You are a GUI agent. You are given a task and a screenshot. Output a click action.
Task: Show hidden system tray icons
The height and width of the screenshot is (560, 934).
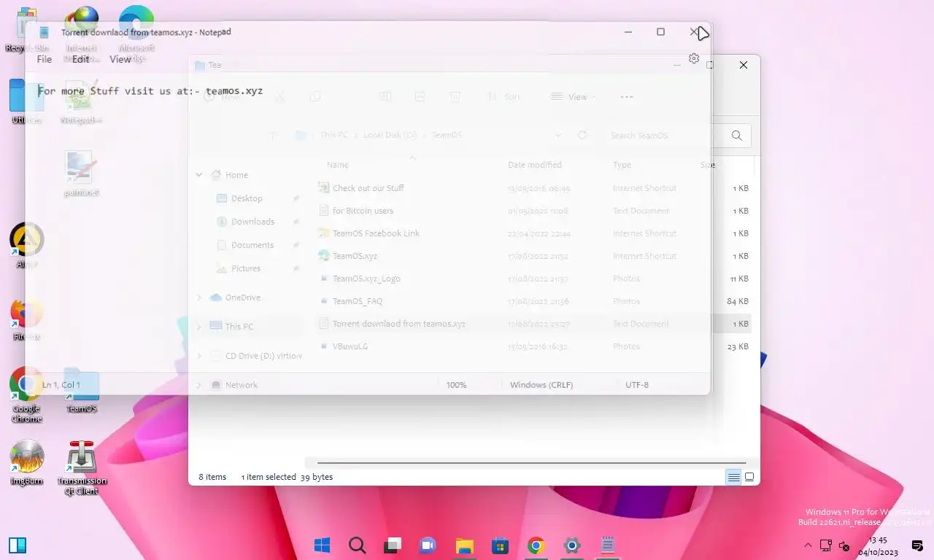(x=807, y=545)
